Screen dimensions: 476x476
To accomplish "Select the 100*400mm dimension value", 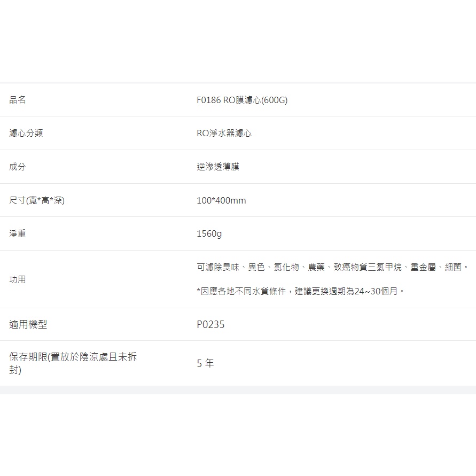I will click(221, 200).
